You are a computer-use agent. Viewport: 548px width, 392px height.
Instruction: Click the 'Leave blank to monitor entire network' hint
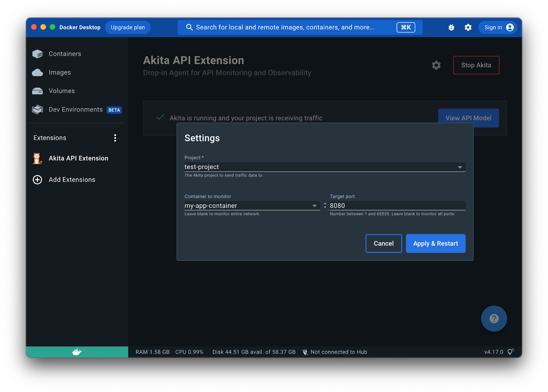point(222,214)
